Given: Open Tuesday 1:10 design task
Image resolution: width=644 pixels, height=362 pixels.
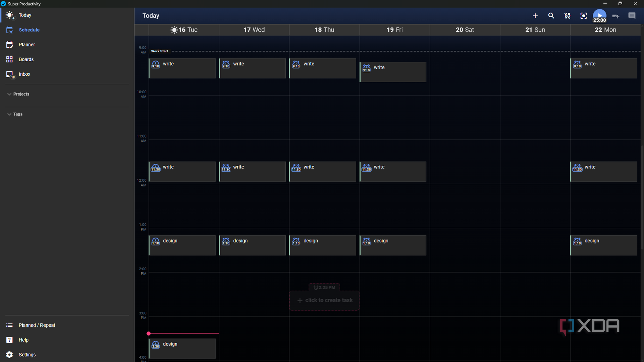Looking at the screenshot, I should point(182,245).
